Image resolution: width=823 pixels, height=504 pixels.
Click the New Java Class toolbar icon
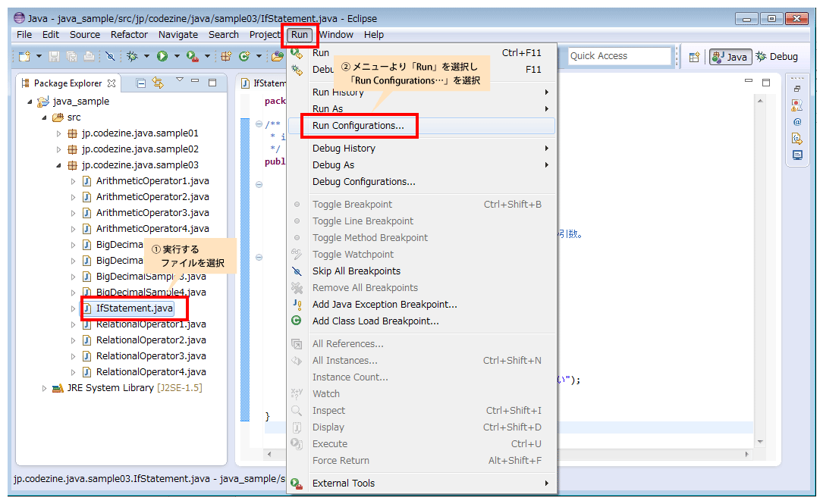click(244, 56)
